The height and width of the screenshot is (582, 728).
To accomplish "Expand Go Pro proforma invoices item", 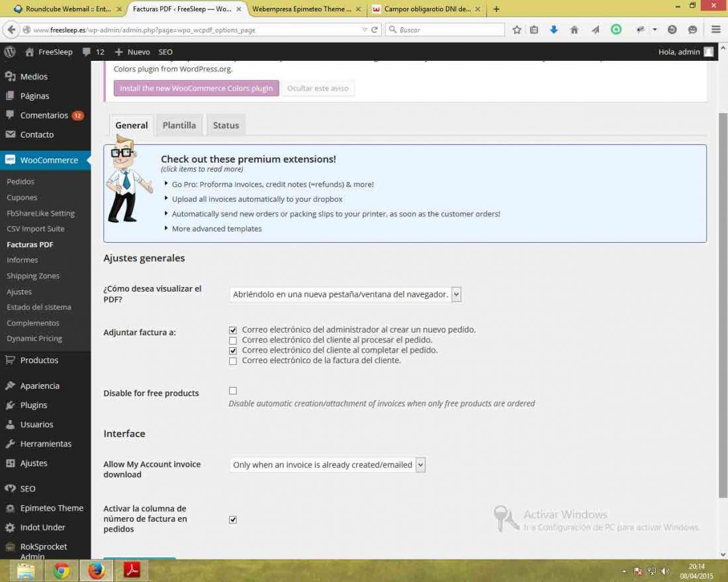I will 273,185.
